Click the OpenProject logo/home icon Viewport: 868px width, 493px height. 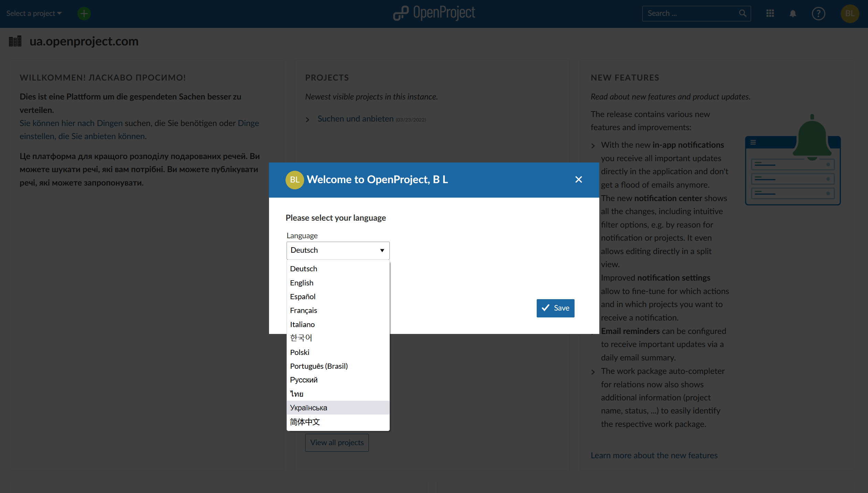point(434,13)
